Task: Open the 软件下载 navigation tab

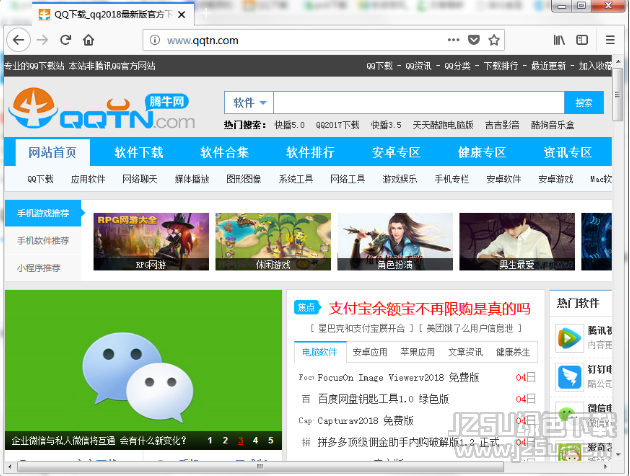Action: [x=139, y=152]
